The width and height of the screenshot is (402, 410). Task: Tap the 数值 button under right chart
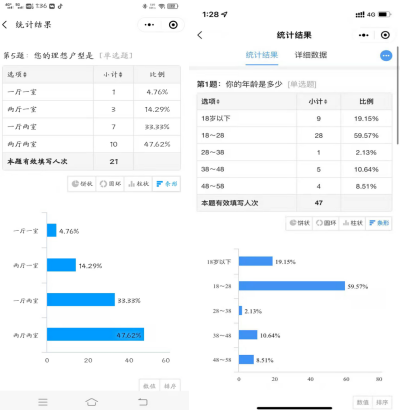click(363, 402)
